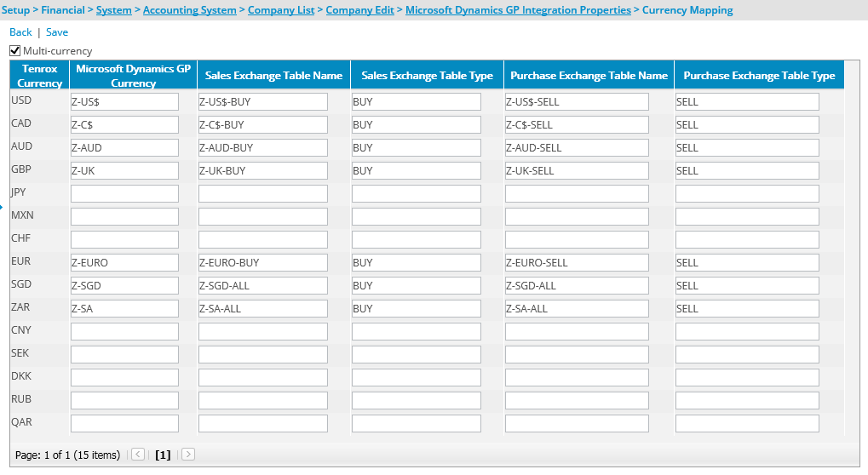
Task: Click Microsoft Dynamics GP Currency header
Action: [x=134, y=75]
